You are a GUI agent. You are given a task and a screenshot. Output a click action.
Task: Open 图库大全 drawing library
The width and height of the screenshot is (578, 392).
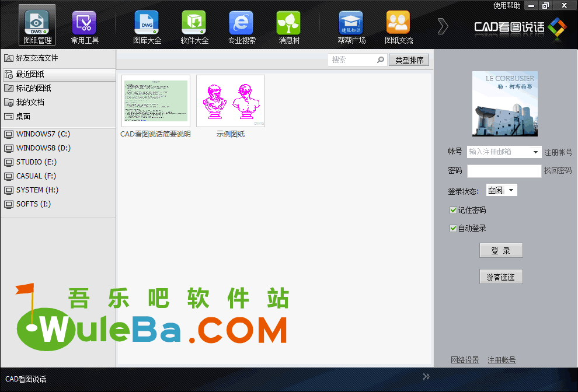coord(147,27)
